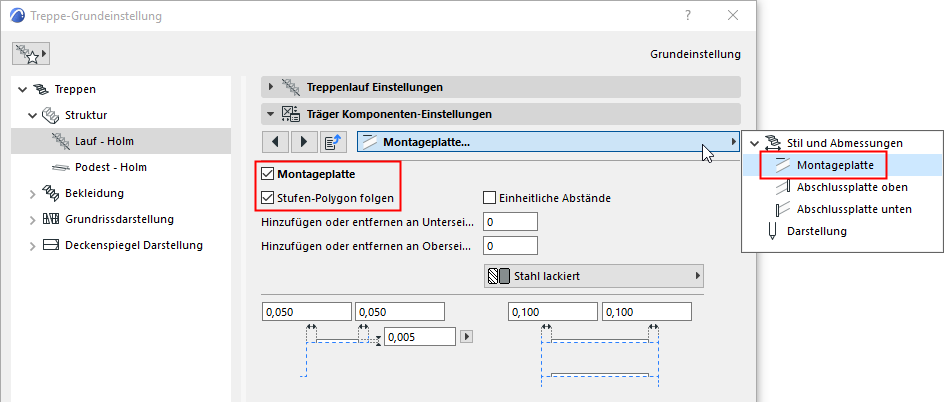Collapse Stil und Abmessungen in popup
The height and width of the screenshot is (402, 944).
754,143
